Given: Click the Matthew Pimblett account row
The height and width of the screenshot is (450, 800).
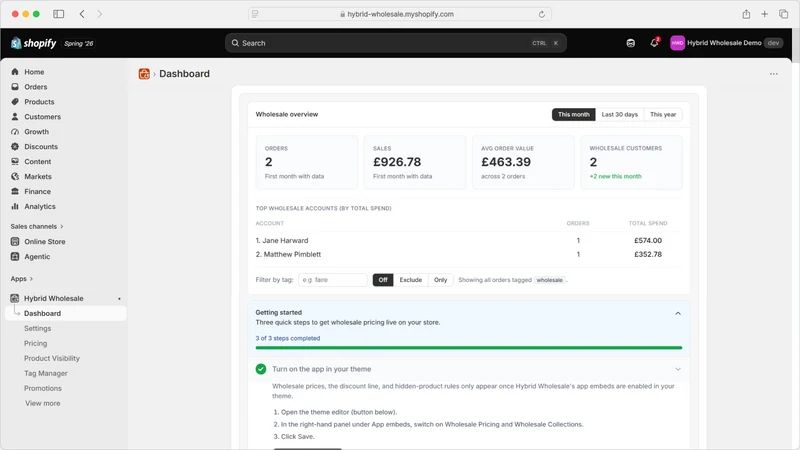Looking at the screenshot, I should pyautogui.click(x=468, y=254).
